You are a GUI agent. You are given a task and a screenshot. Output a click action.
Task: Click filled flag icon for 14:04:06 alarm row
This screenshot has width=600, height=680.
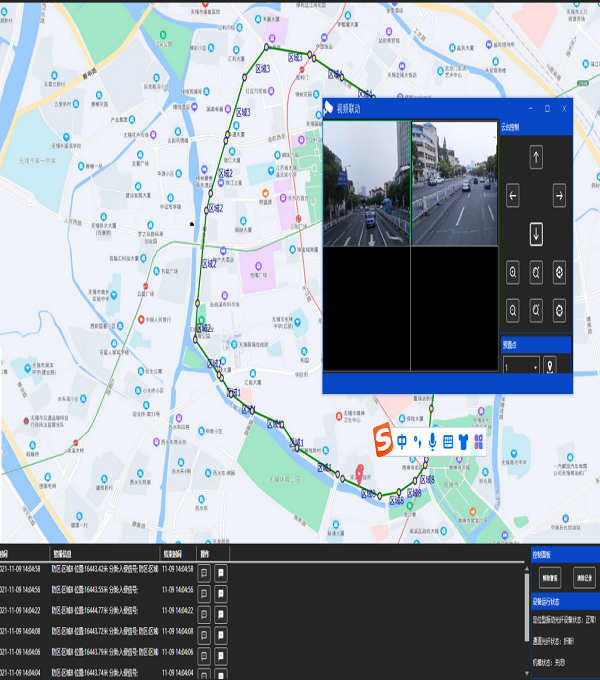click(x=221, y=656)
